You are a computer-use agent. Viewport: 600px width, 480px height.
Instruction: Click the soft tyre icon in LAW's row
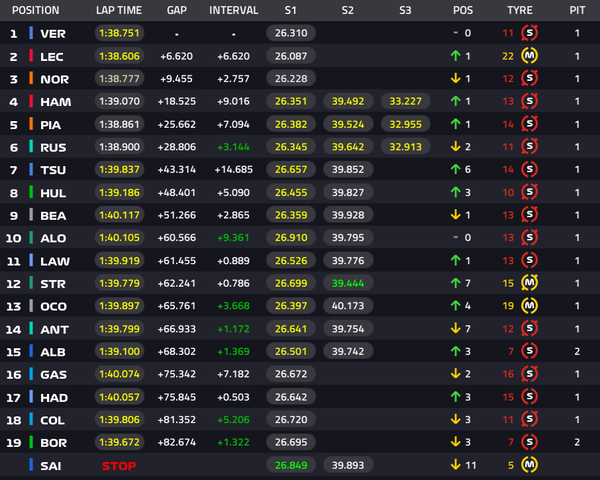pyautogui.click(x=529, y=260)
